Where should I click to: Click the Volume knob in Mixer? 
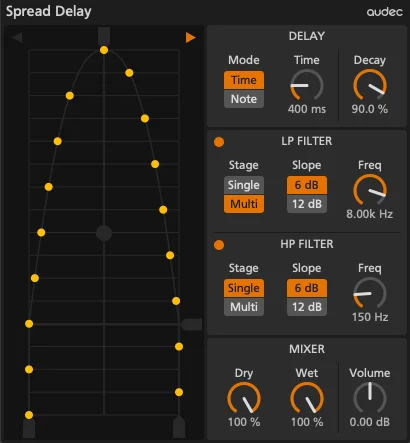pos(370,398)
